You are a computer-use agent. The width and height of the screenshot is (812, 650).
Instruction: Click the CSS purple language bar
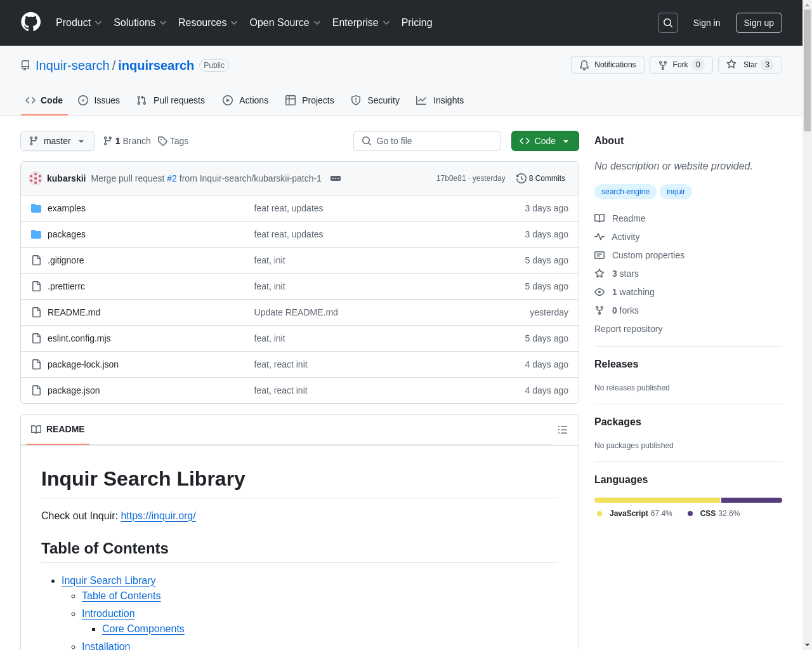coord(752,500)
